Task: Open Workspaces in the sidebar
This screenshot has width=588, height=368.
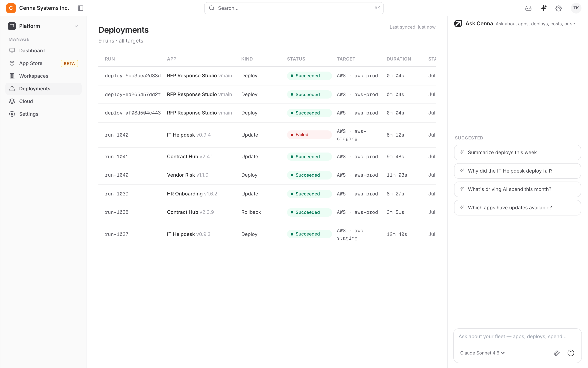Action: 43,76
